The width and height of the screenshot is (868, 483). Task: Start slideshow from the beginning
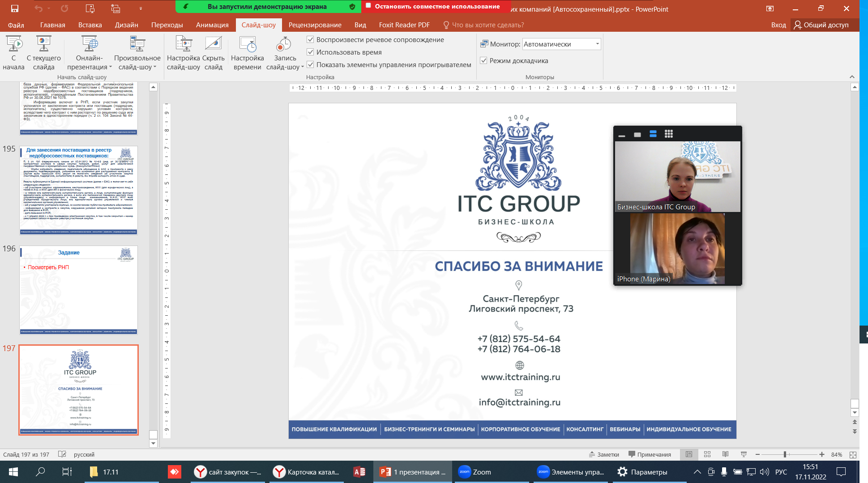tap(14, 53)
